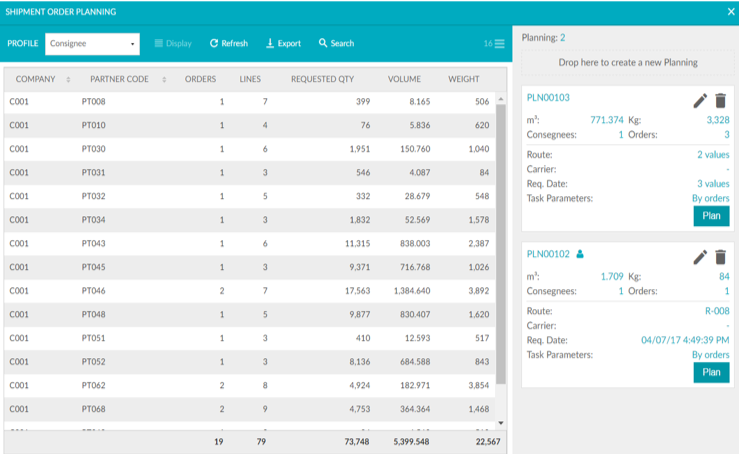The width and height of the screenshot is (739, 454).
Task: Click the R-008 route value
Action: click(x=717, y=311)
